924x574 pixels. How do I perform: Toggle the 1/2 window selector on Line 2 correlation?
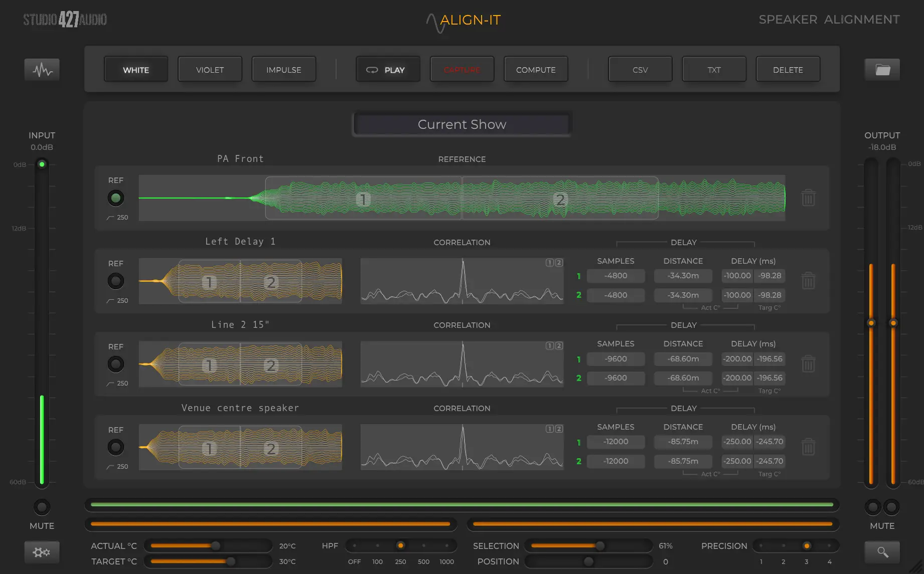point(553,345)
